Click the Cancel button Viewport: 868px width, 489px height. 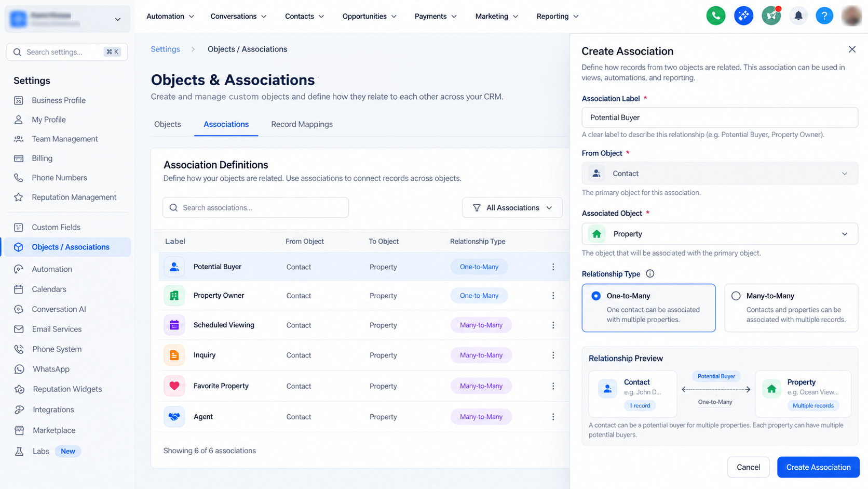click(x=748, y=467)
